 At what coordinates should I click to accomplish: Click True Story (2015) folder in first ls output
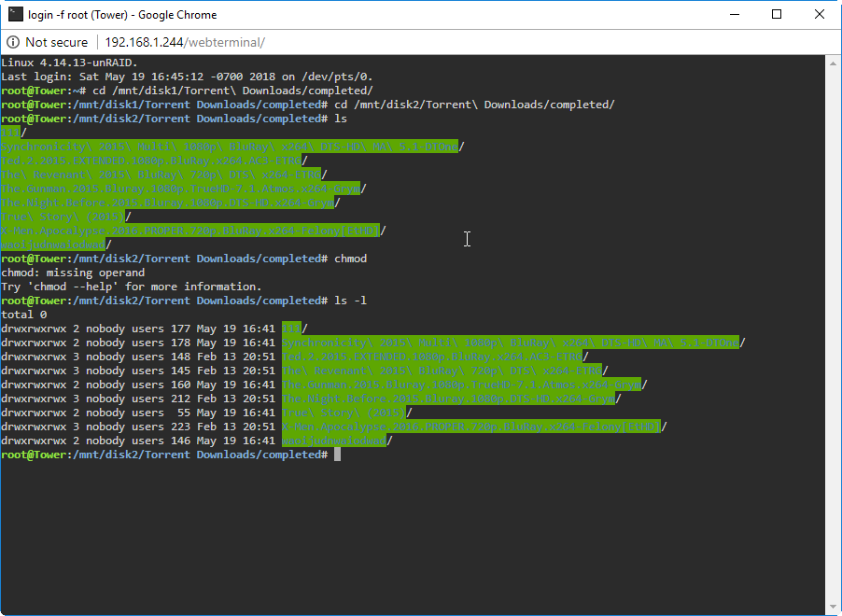(x=63, y=216)
